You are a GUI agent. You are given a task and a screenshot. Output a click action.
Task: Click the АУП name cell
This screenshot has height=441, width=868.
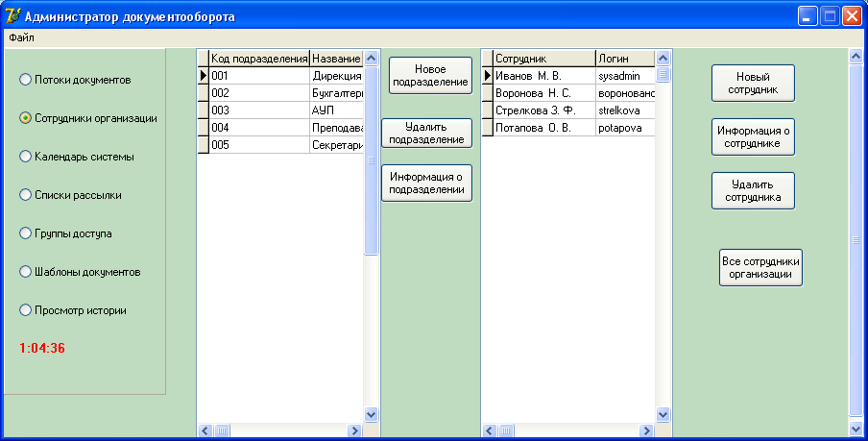click(x=337, y=110)
